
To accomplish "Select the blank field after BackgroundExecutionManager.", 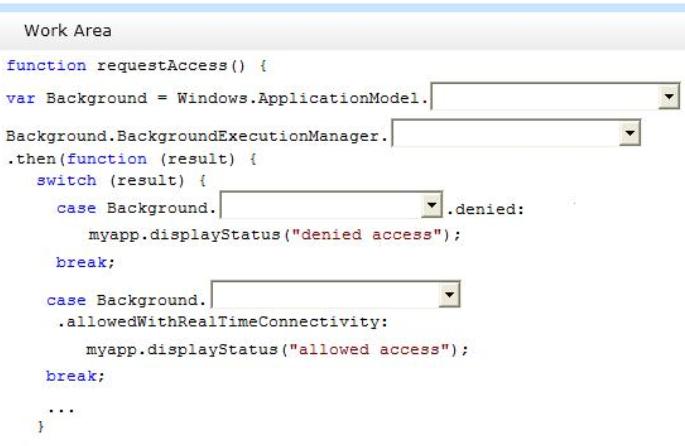I will point(516,133).
